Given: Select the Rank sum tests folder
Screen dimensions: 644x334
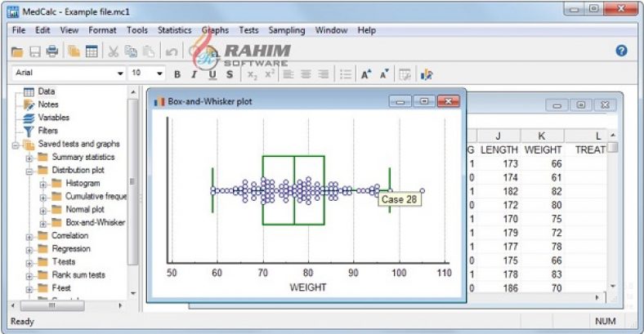Looking at the screenshot, I should pos(78,275).
